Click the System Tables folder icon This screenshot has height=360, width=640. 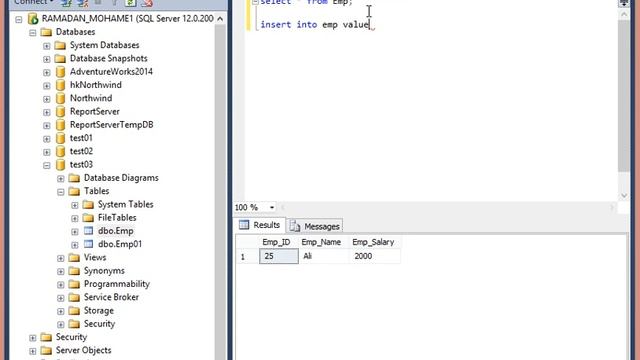coord(88,204)
